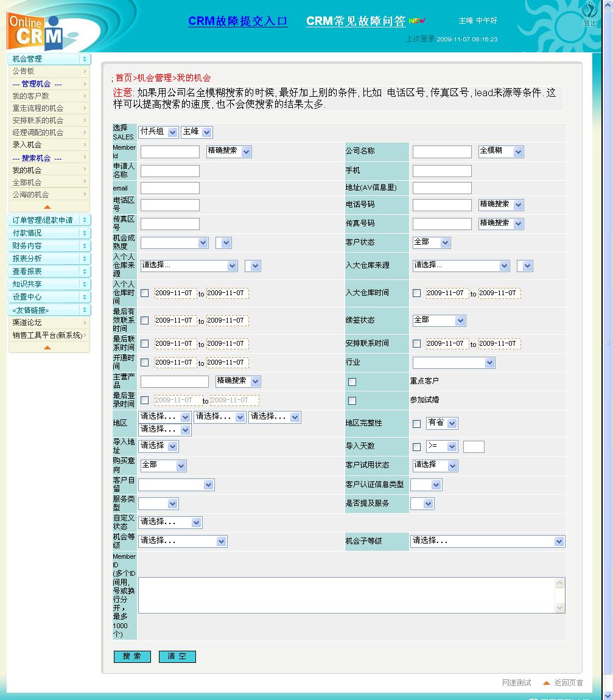Viewport: 613px width, 700px height.
Task: Open the CRM常见故障问答 link
Action: pyautogui.click(x=356, y=21)
